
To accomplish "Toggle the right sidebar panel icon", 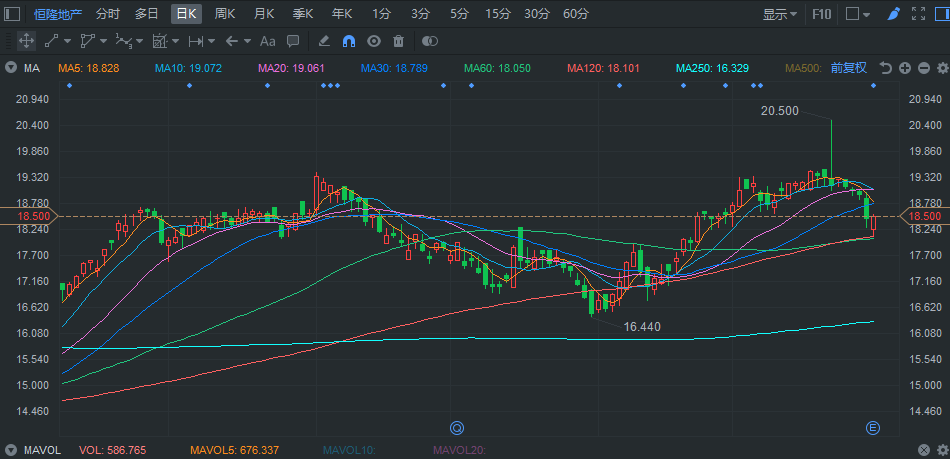I will (942, 14).
